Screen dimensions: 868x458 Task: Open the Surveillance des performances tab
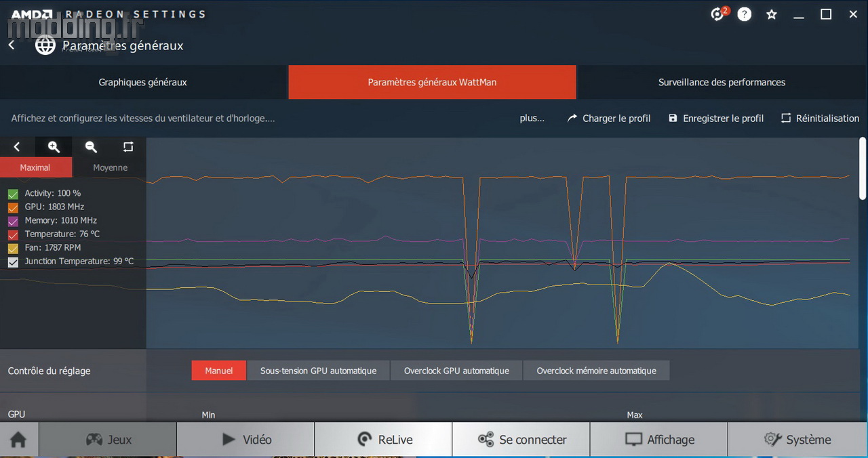pos(722,82)
